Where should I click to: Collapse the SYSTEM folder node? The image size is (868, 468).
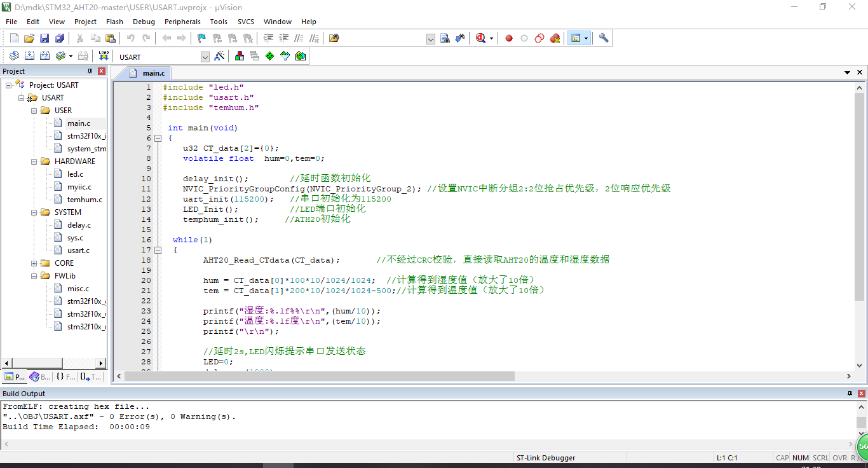(x=34, y=212)
